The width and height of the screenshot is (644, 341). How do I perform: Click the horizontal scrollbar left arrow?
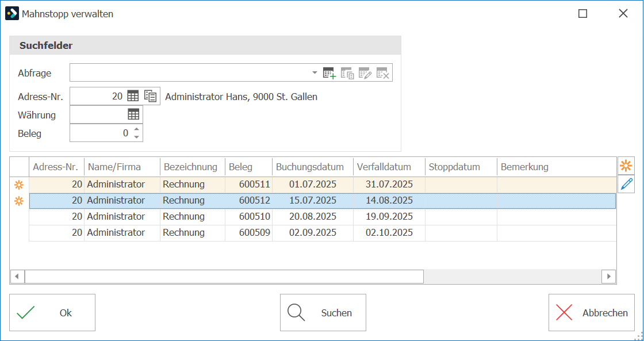[17, 277]
